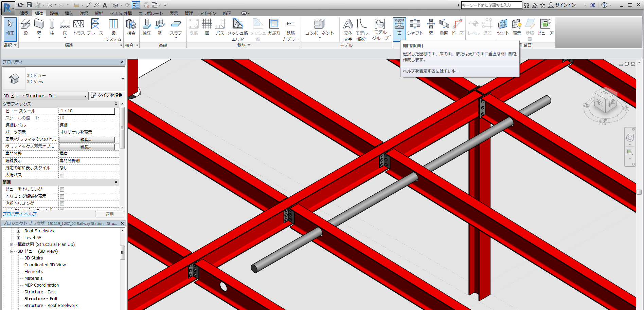The width and height of the screenshot is (644, 310).
Task: Open the help question mark icon
Action: (604, 5)
